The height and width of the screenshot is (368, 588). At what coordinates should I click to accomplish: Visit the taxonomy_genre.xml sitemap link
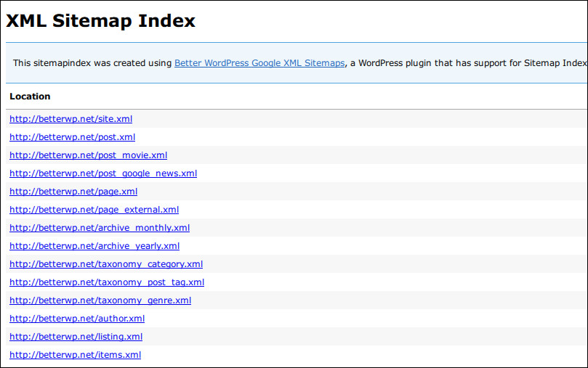pos(100,300)
